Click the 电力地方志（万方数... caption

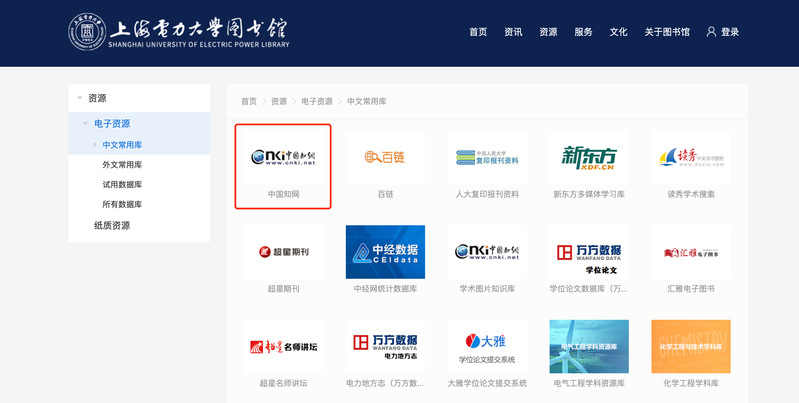point(385,383)
